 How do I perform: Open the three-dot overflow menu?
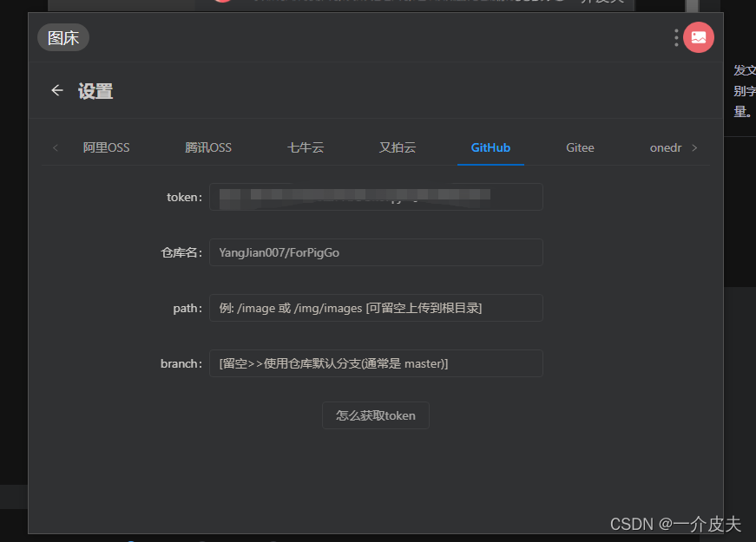coord(674,37)
